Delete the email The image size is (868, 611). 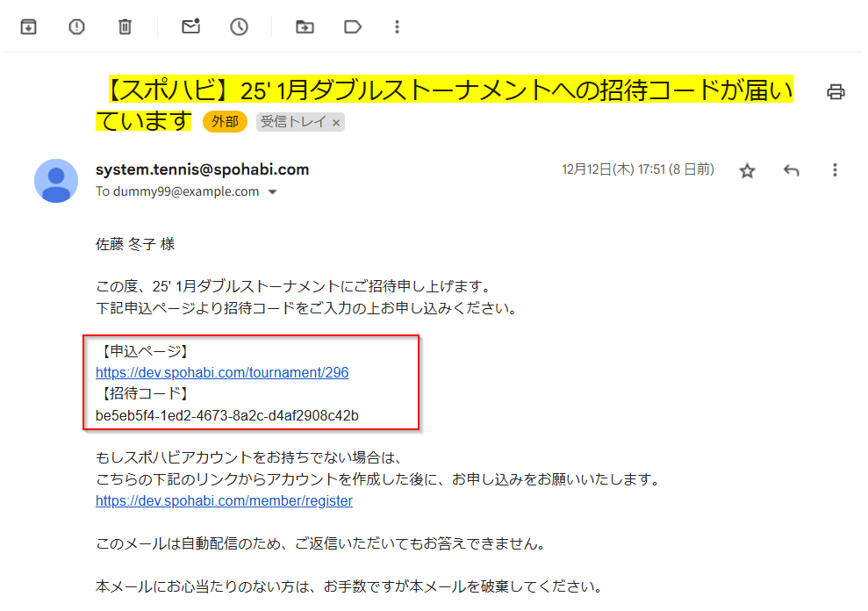coord(125,26)
